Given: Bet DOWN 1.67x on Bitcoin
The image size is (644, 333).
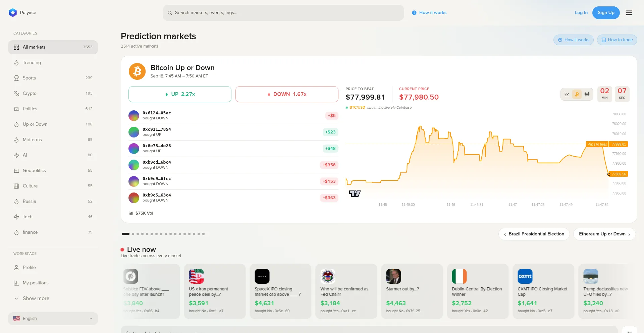Looking at the screenshot, I should point(287,94).
